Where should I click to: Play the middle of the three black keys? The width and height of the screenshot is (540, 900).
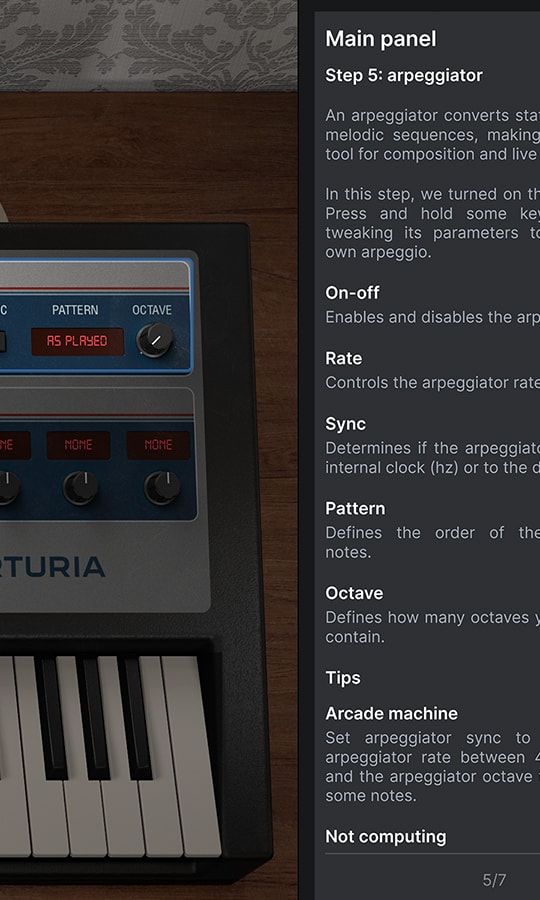coord(93,717)
